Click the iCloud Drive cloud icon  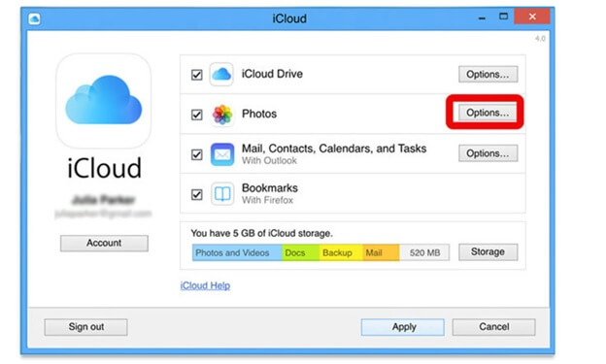tap(221, 74)
